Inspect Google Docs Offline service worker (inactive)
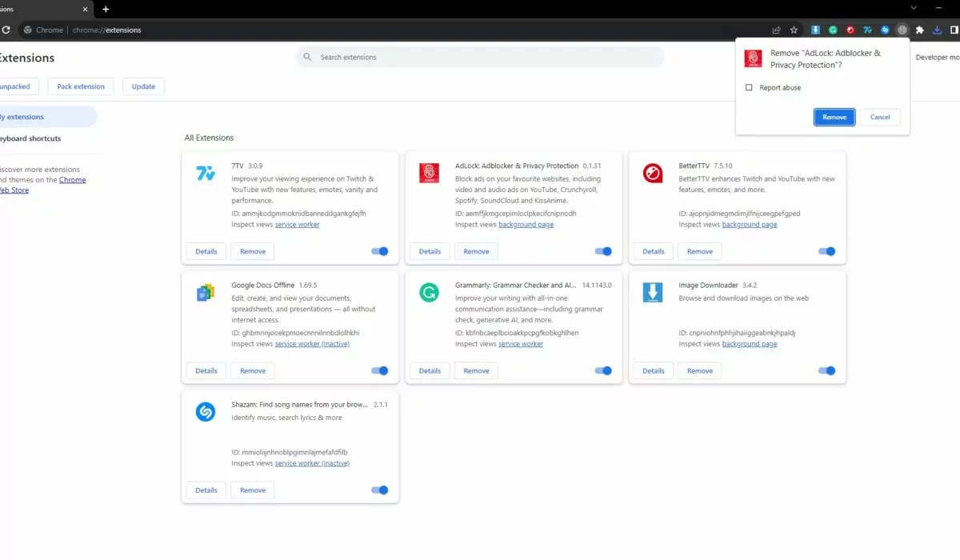The image size is (960, 560). [x=312, y=344]
